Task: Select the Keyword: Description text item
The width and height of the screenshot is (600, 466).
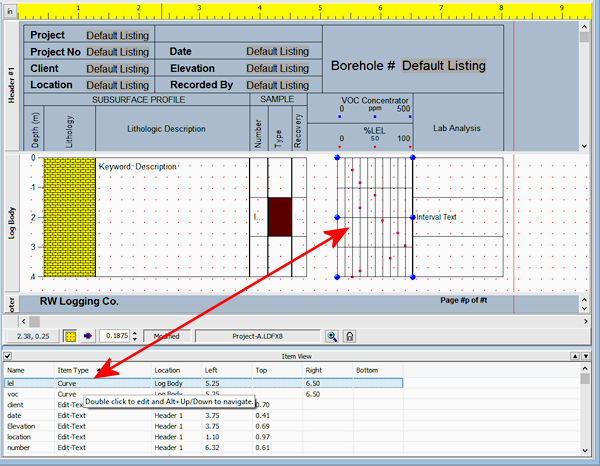Action: (x=138, y=166)
